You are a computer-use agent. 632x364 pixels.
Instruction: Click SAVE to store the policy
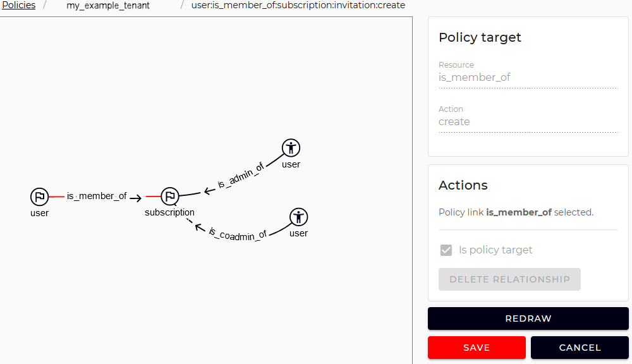pyautogui.click(x=477, y=348)
